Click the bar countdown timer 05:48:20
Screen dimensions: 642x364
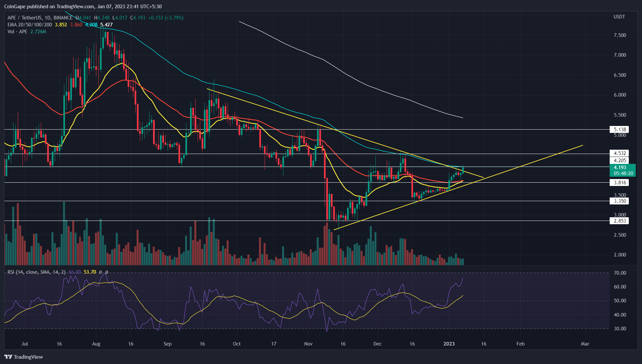click(623, 173)
